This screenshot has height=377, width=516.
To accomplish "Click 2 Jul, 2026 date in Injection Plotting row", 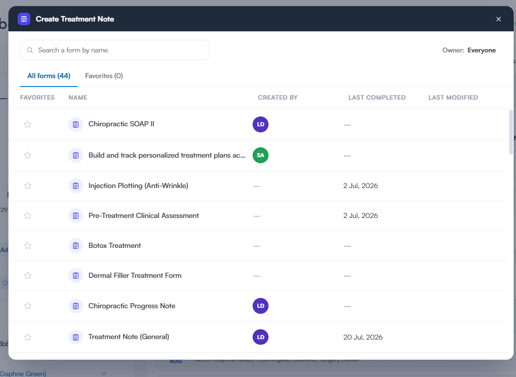I will click(x=361, y=186).
